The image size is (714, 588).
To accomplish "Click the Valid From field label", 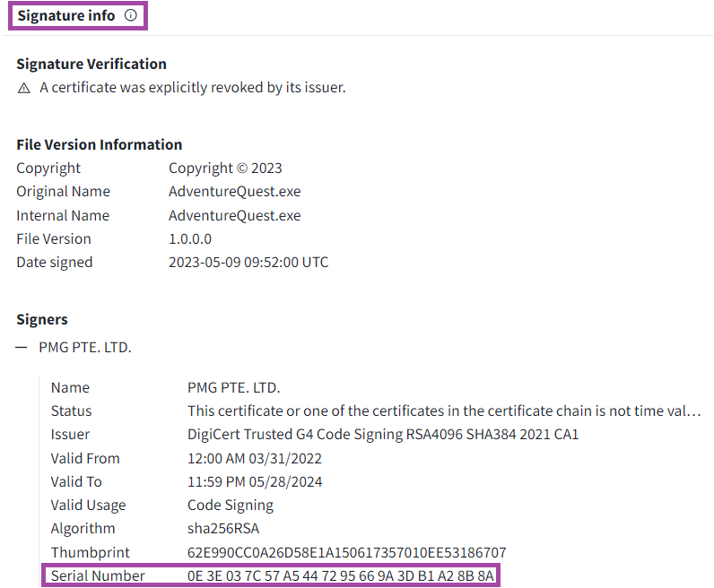I will [x=85, y=458].
